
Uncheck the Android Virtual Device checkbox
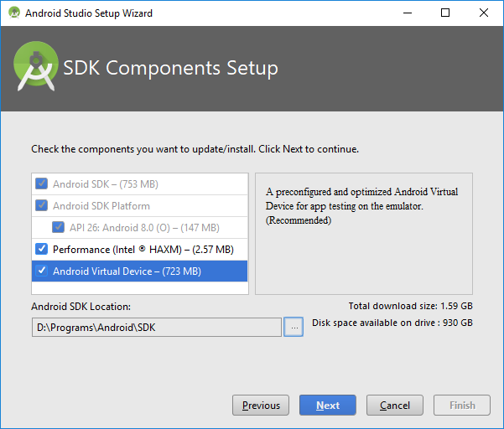point(41,271)
